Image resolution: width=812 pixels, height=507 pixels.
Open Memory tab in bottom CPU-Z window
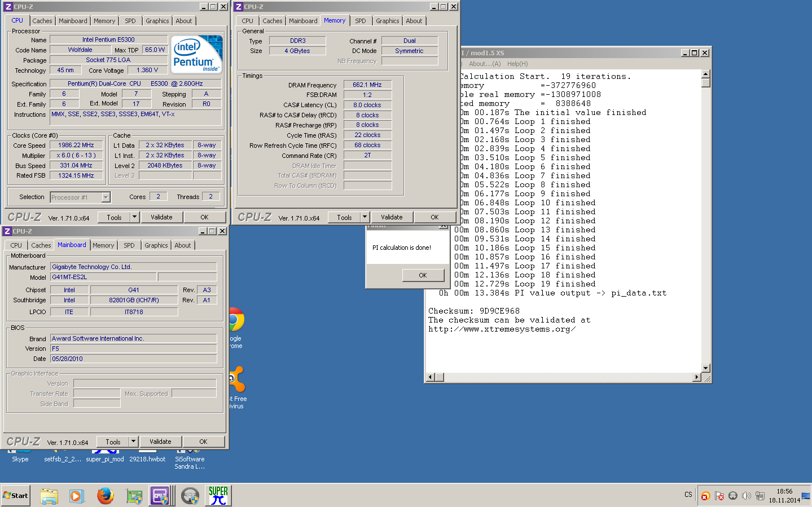103,245
